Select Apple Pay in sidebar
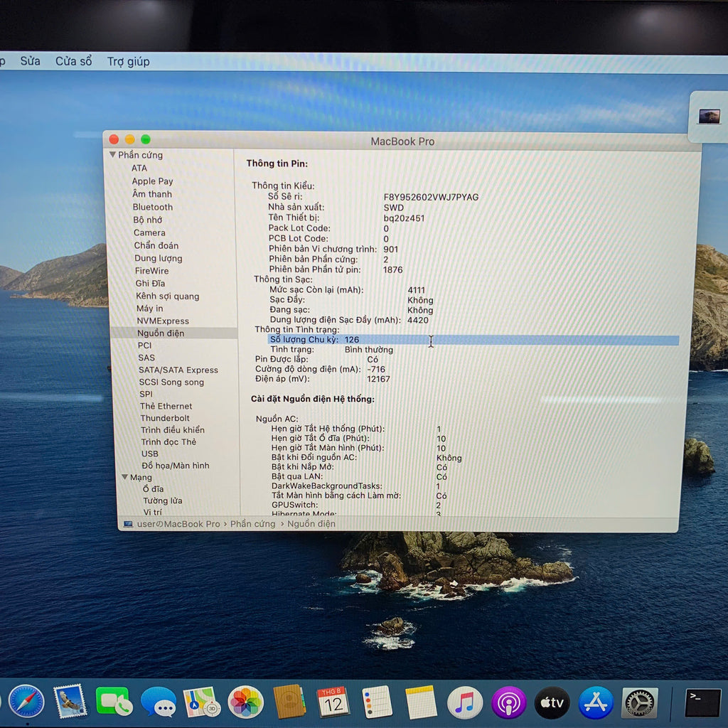 152,181
